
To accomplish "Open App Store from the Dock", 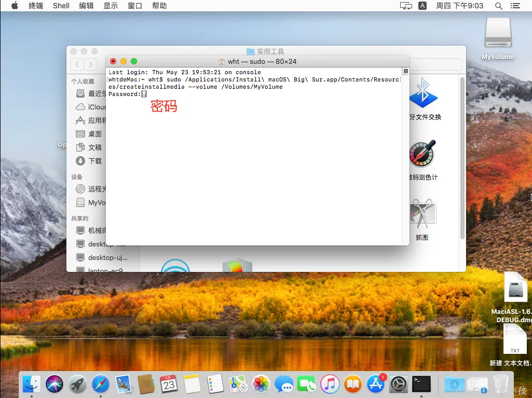I will click(376, 384).
